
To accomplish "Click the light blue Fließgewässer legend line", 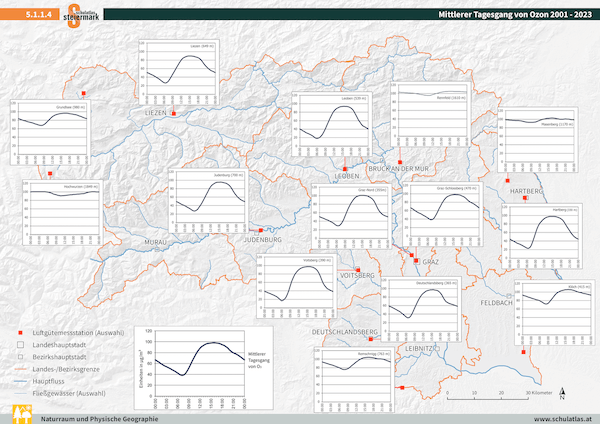I will pyautogui.click(x=20, y=393).
